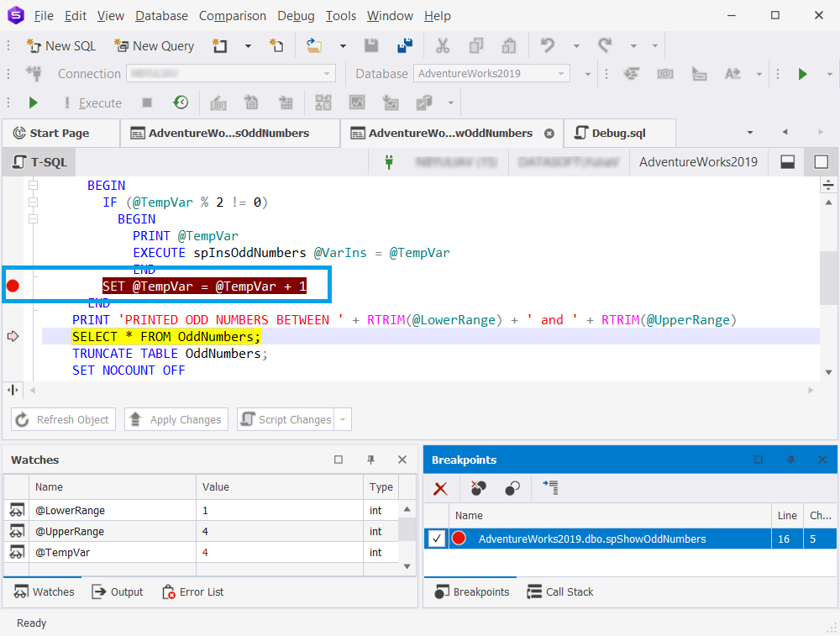840x636 pixels.
Task: Undo the last edit
Action: click(x=547, y=45)
